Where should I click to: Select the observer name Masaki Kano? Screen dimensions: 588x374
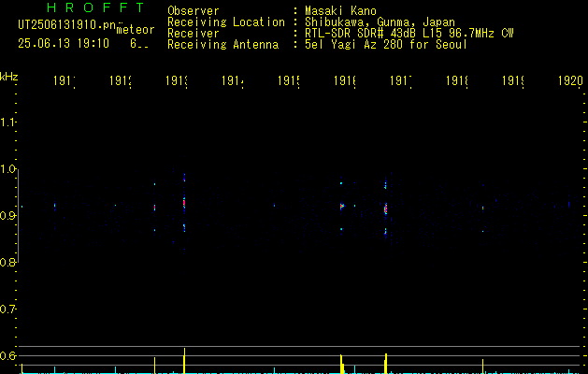tap(340, 10)
